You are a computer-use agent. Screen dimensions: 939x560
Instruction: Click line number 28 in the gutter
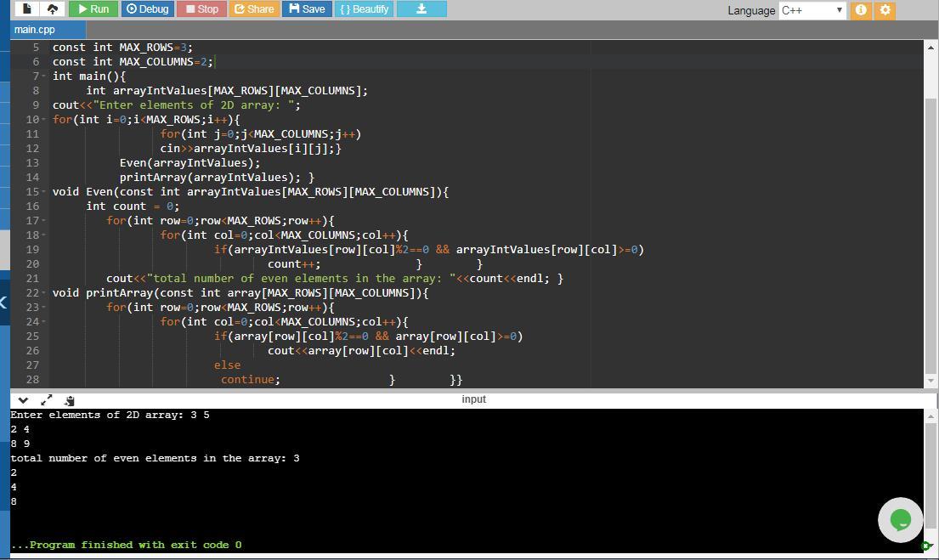tap(32, 380)
